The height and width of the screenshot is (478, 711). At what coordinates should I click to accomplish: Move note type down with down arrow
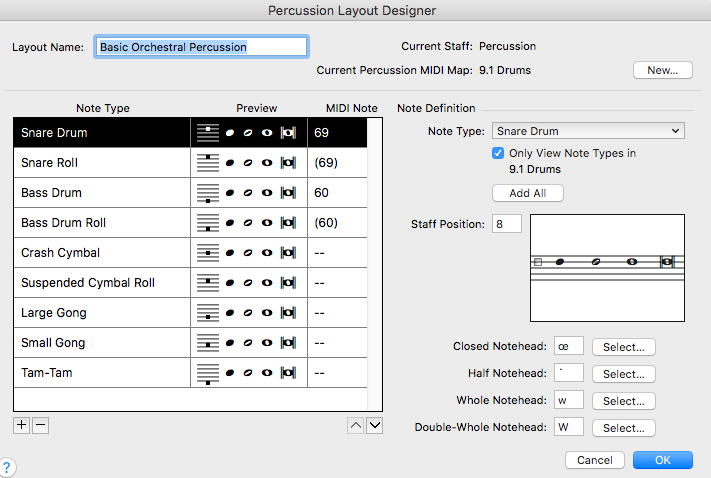point(374,426)
